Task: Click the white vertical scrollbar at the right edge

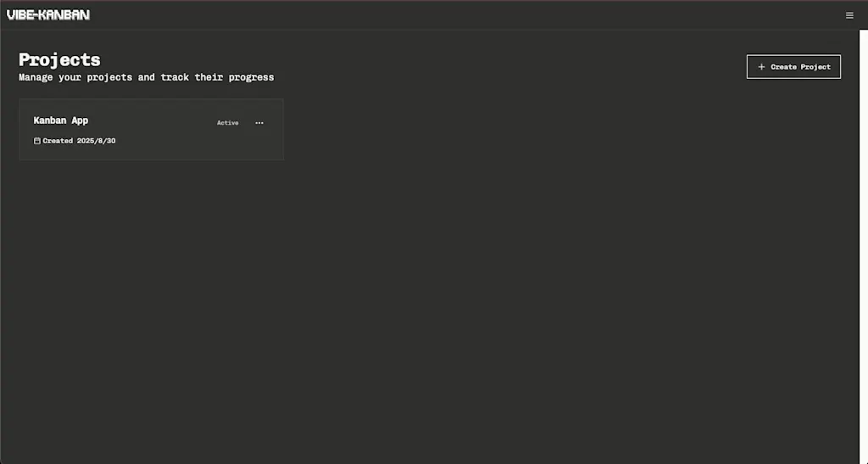Action: click(x=864, y=246)
